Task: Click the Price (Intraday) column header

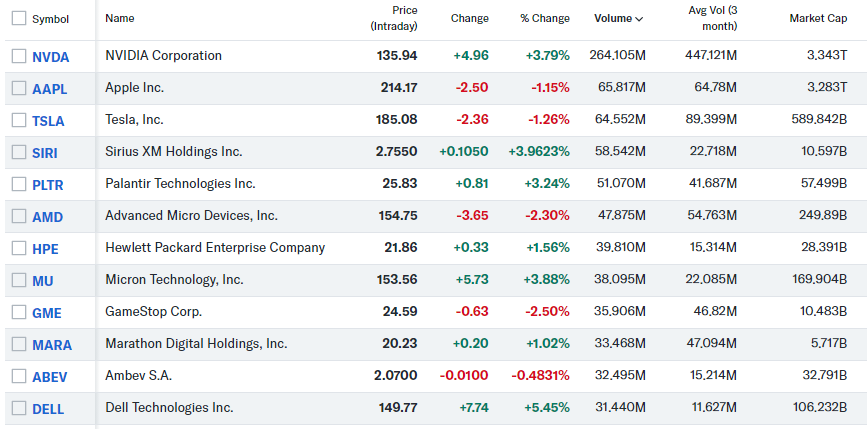Action: [x=394, y=18]
